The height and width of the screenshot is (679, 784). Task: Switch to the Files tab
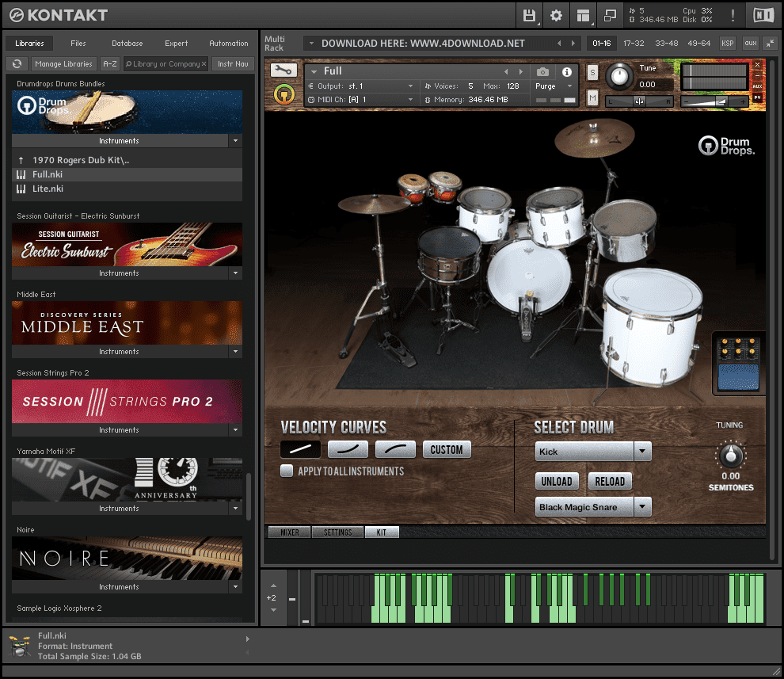pyautogui.click(x=78, y=44)
